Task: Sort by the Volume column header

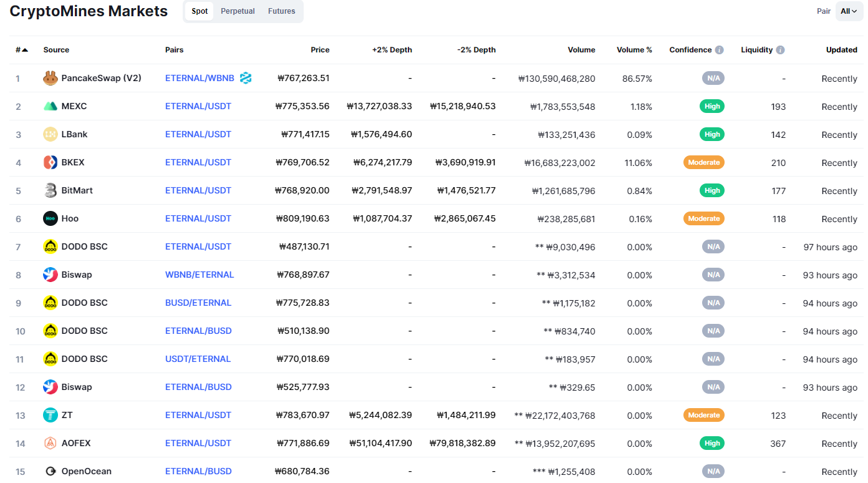Action: click(x=582, y=50)
